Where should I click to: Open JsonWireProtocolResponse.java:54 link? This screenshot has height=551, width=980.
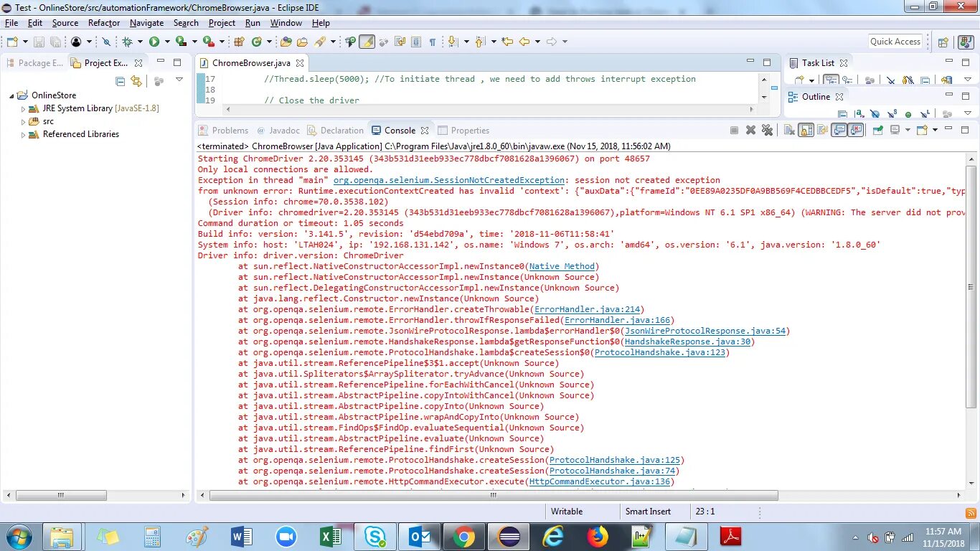point(706,331)
